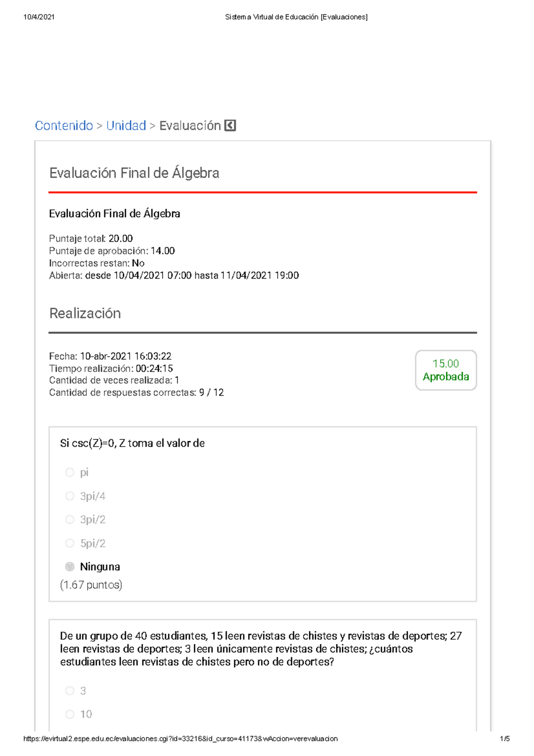Screen dimensions: 534x756
Task: Click the Evaluación breadcrumb text
Action: pos(190,126)
